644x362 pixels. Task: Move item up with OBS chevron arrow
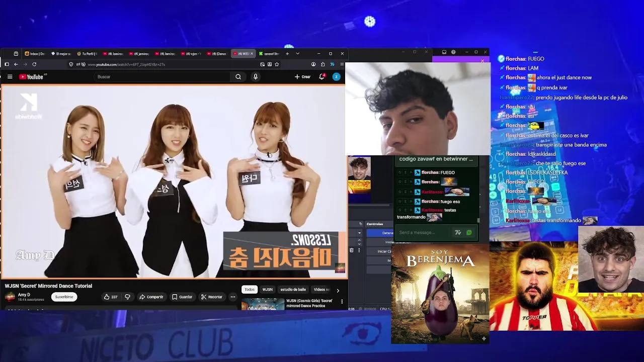coord(359,240)
